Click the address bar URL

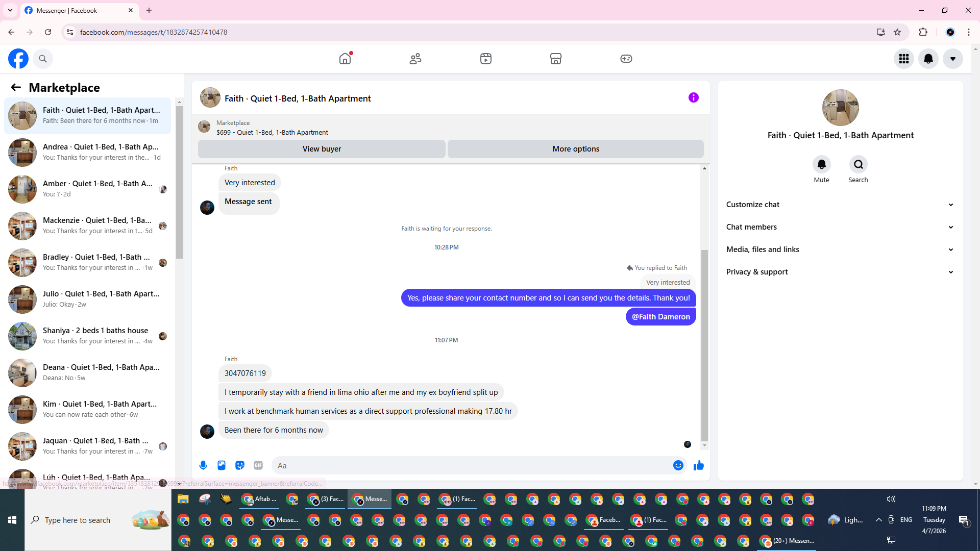[154, 32]
